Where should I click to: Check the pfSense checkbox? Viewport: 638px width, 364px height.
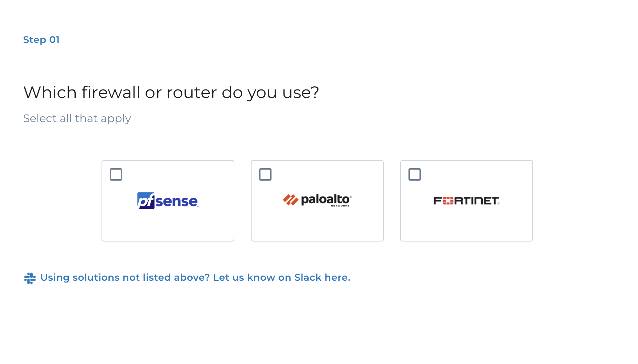(116, 174)
